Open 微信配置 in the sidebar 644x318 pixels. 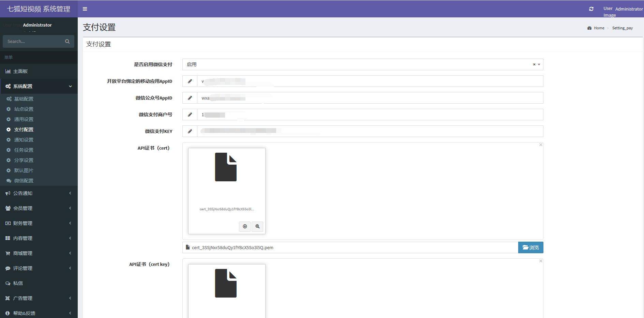[x=24, y=181]
